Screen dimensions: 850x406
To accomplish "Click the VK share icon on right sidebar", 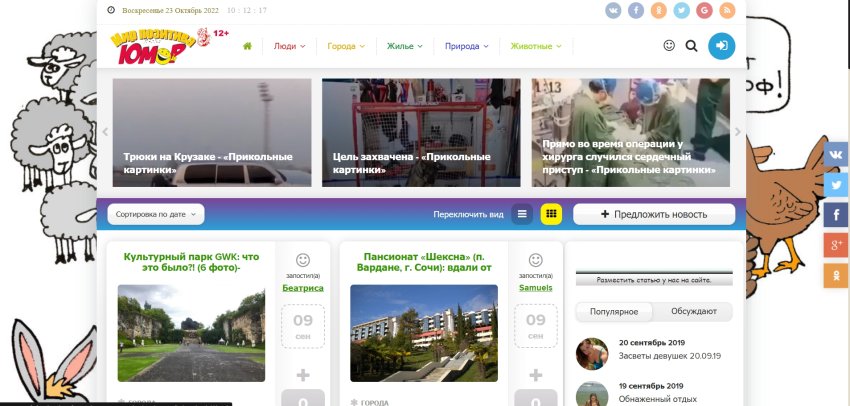I will [835, 155].
